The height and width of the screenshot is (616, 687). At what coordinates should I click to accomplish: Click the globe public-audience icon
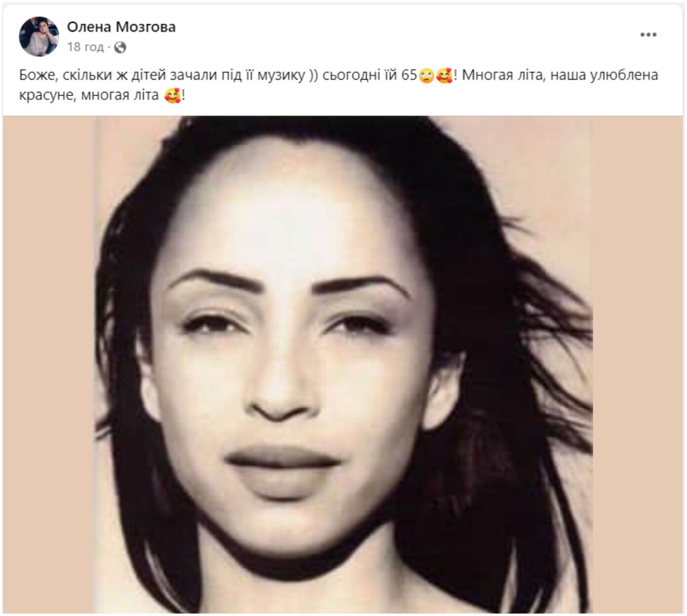coord(120,47)
